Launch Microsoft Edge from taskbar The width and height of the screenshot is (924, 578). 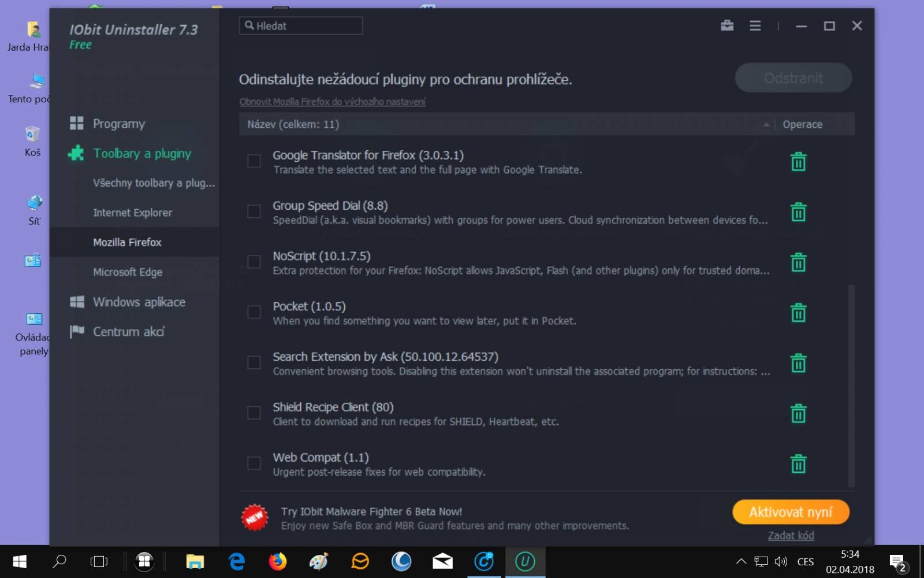[237, 561]
